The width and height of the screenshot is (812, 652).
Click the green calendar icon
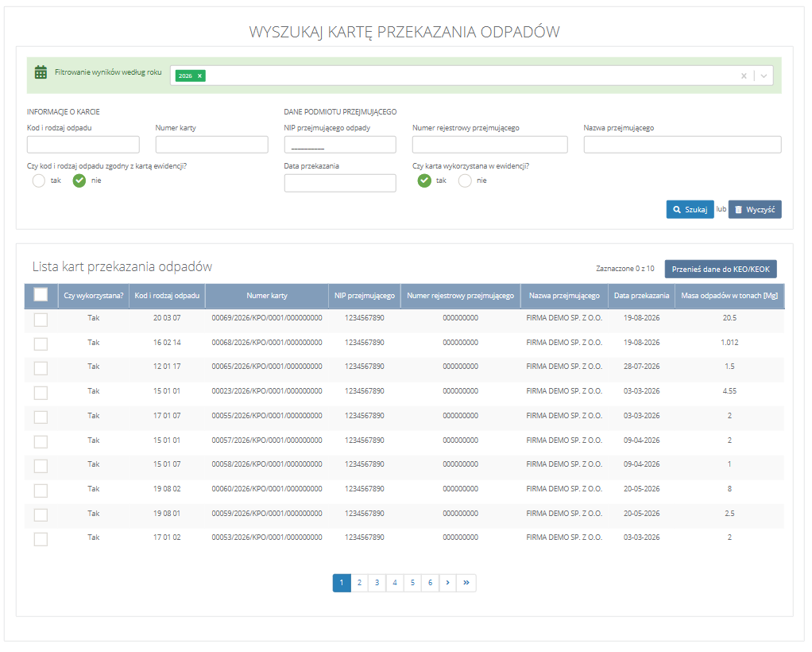point(41,72)
